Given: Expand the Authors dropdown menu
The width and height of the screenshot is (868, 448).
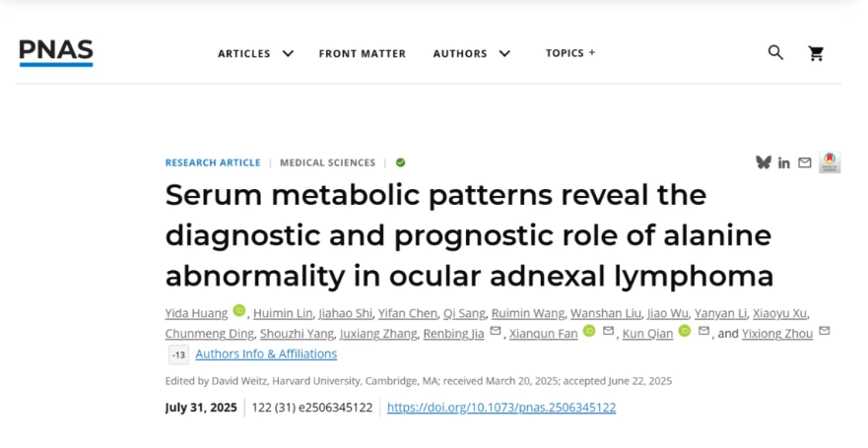Looking at the screenshot, I should [x=472, y=53].
